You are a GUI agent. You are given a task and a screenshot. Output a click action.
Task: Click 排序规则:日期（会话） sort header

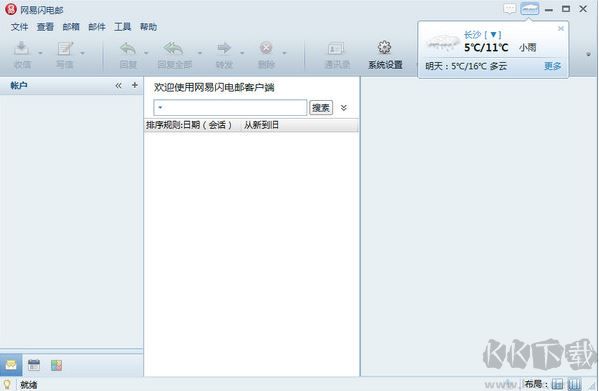tap(189, 125)
